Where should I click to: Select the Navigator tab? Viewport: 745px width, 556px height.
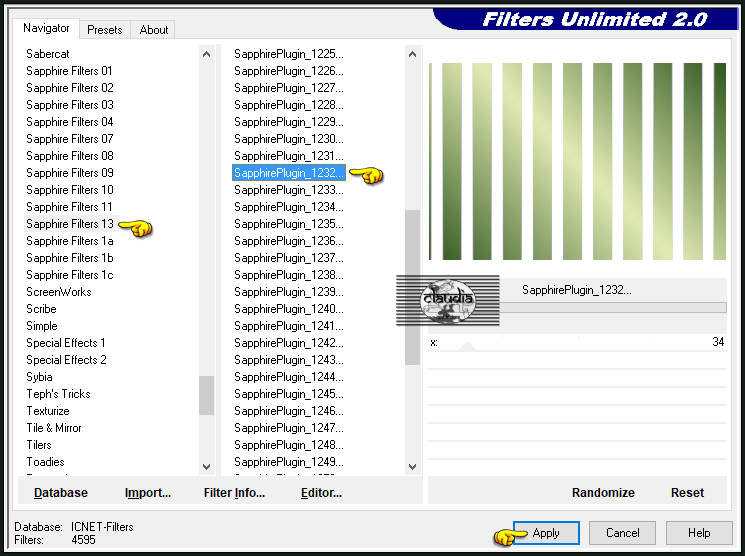(46, 28)
